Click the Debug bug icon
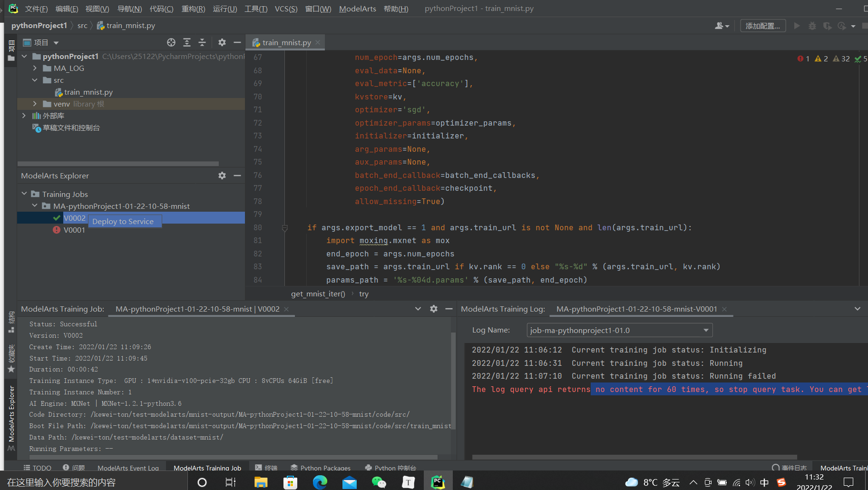Screen dimensions: 868x490 [812, 26]
